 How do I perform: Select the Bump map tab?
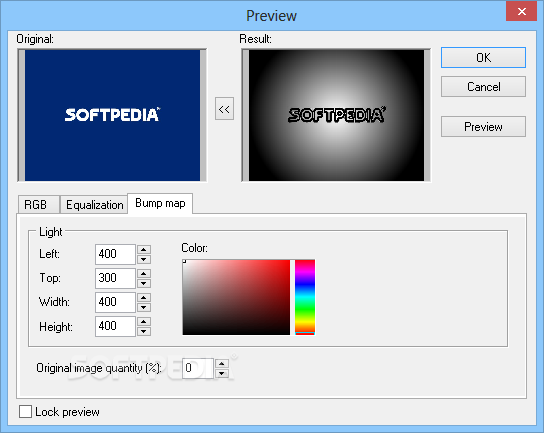160,203
